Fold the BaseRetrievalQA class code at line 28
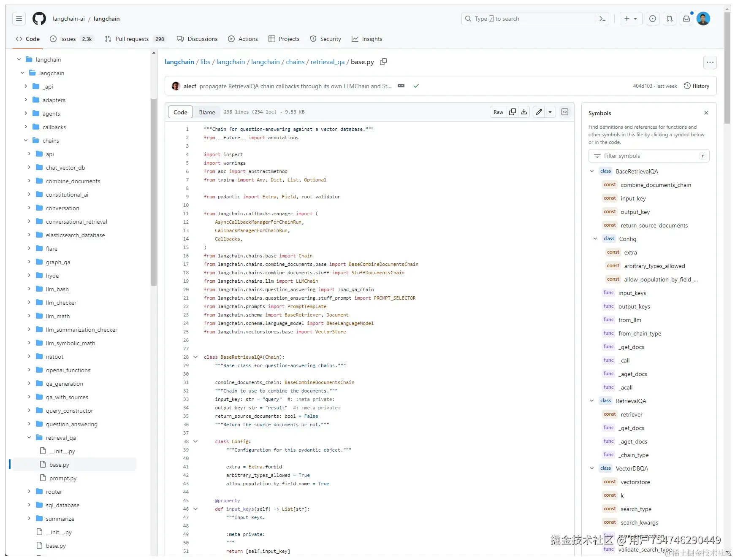The image size is (735, 560). tap(195, 357)
